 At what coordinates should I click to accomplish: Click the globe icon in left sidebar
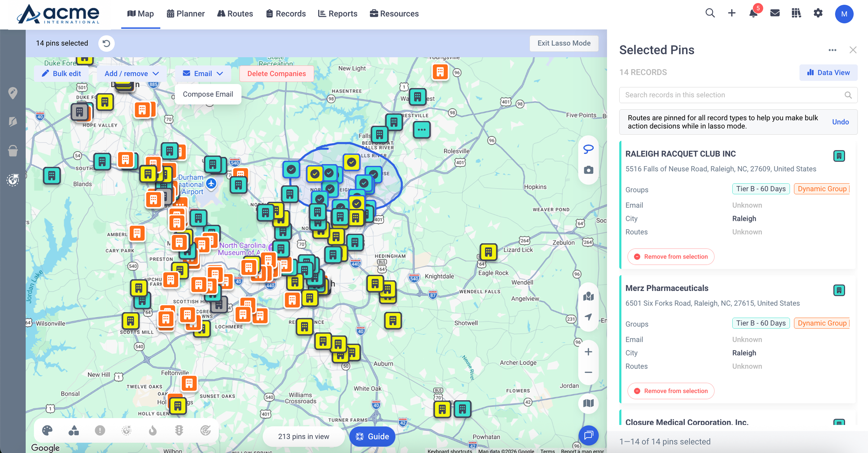[13, 180]
